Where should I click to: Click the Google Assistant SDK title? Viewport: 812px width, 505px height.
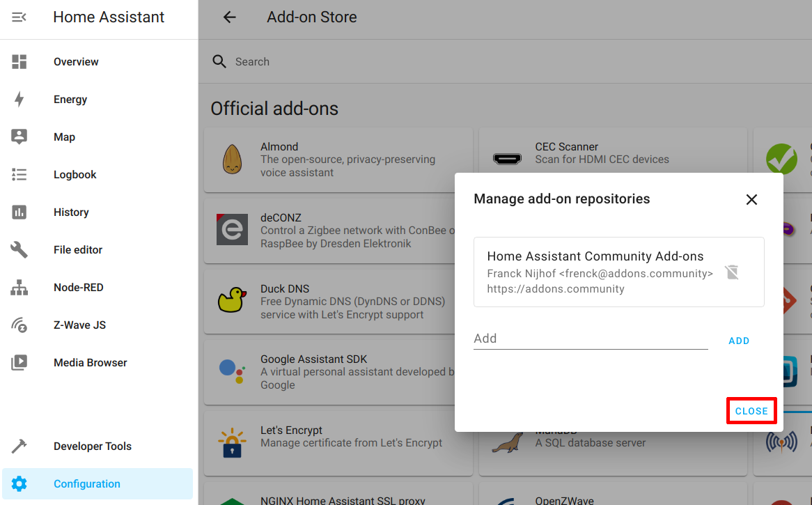pyautogui.click(x=313, y=359)
